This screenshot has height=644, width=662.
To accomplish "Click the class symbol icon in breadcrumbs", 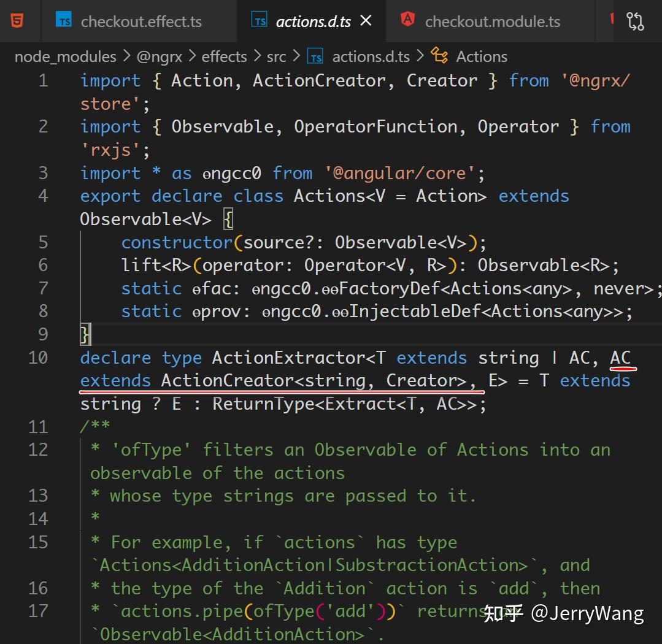I will 439,56.
